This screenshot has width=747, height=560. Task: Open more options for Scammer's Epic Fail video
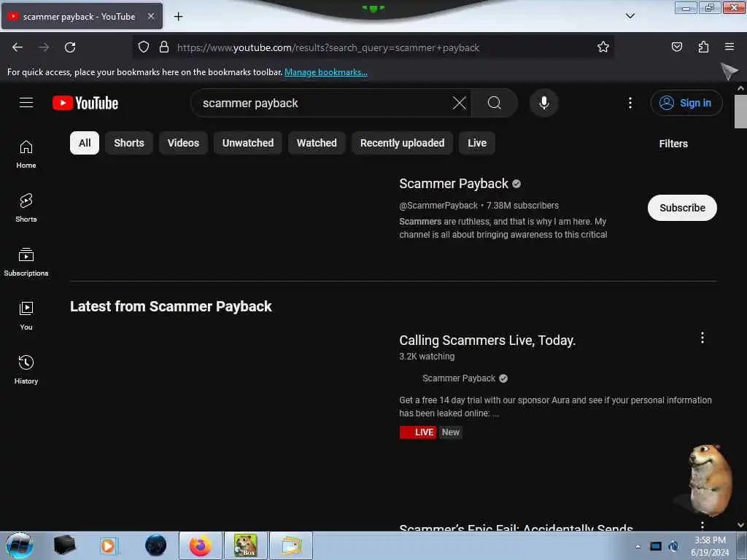point(703,525)
